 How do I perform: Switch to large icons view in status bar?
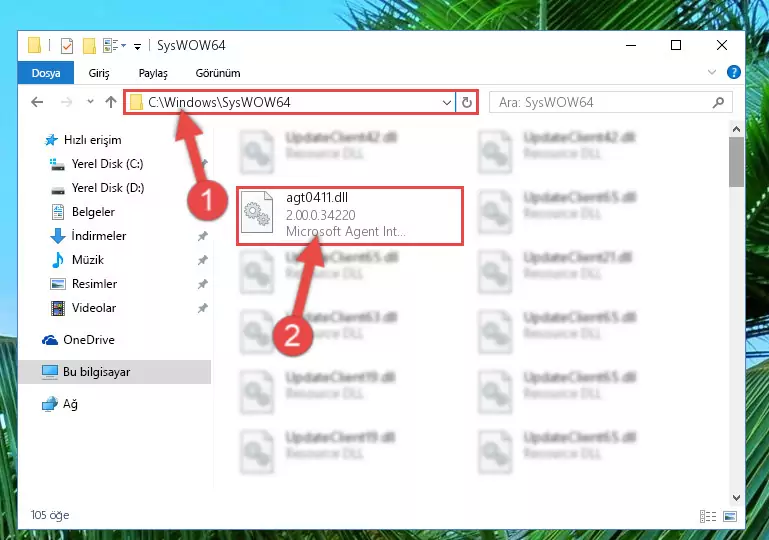[x=730, y=516]
